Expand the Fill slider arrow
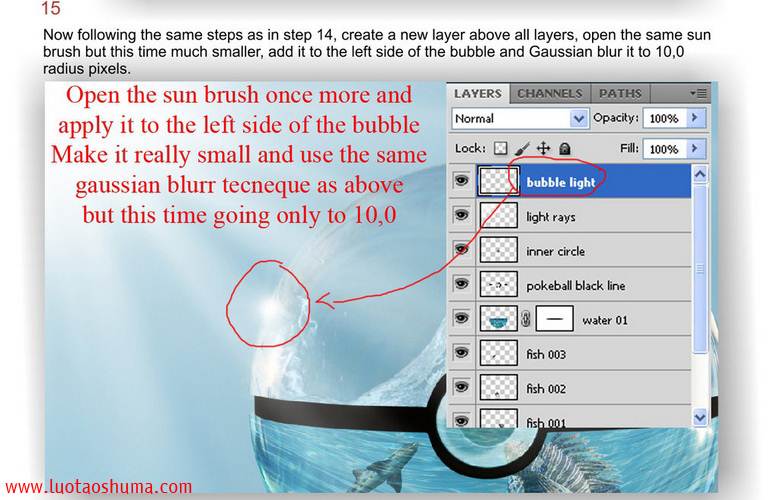The width and height of the screenshot is (780, 500). click(695, 149)
